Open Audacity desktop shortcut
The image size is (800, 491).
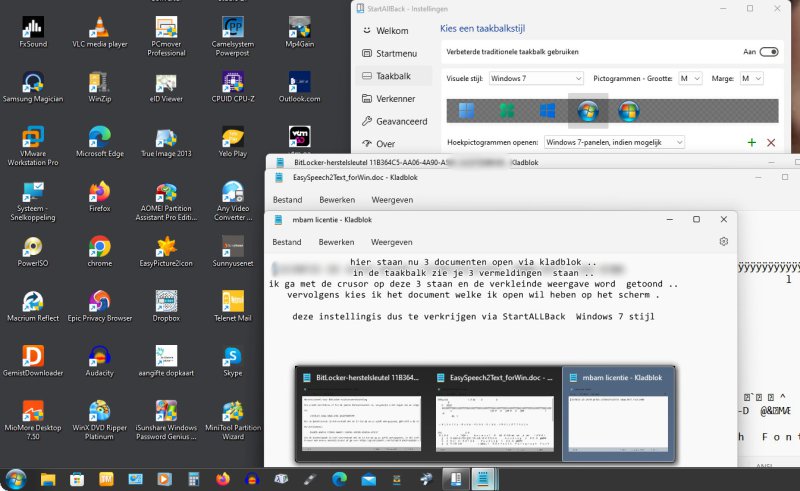click(98, 359)
